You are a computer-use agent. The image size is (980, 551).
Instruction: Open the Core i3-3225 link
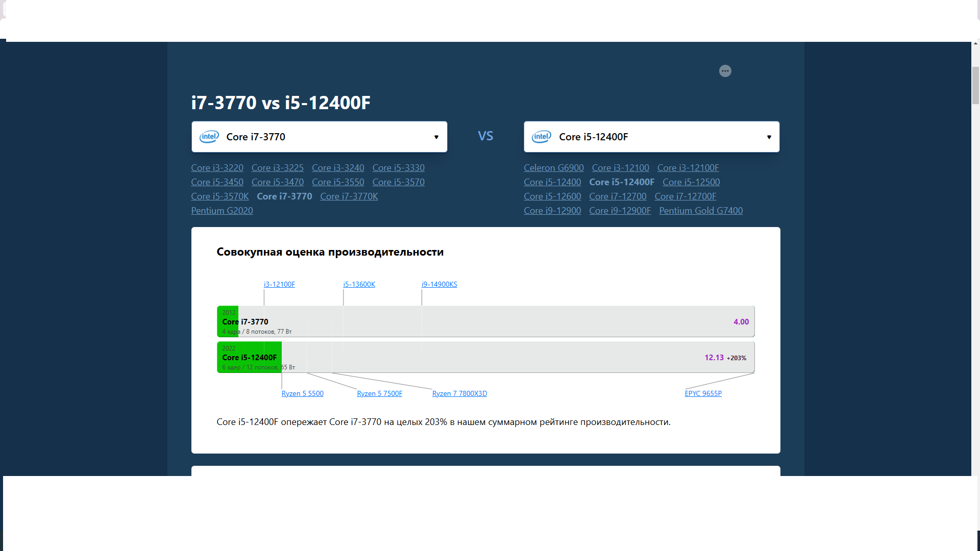click(277, 168)
